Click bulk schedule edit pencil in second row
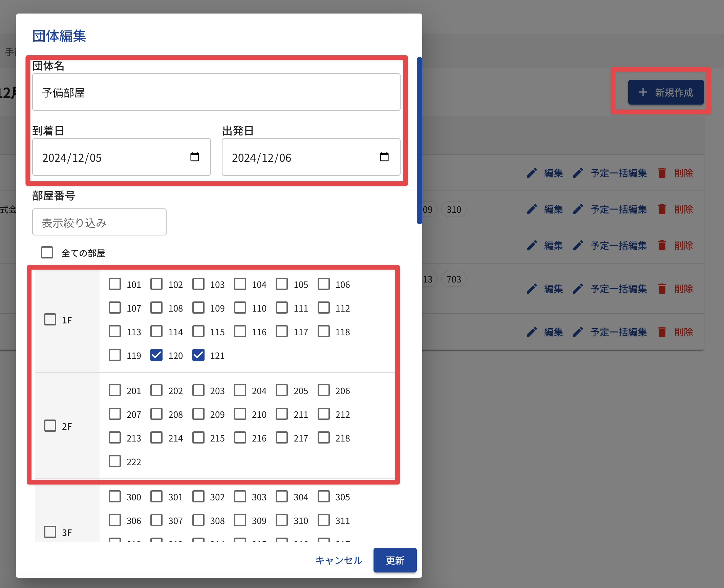 [x=578, y=209]
